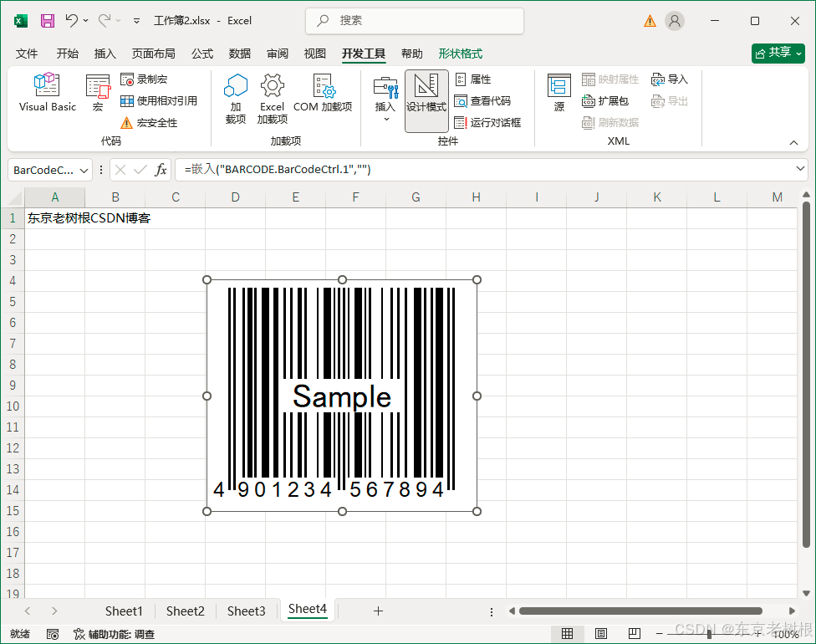Screen dimensions: 816x644
Task: Switch to Page Break Preview in status bar
Action: [634, 634]
